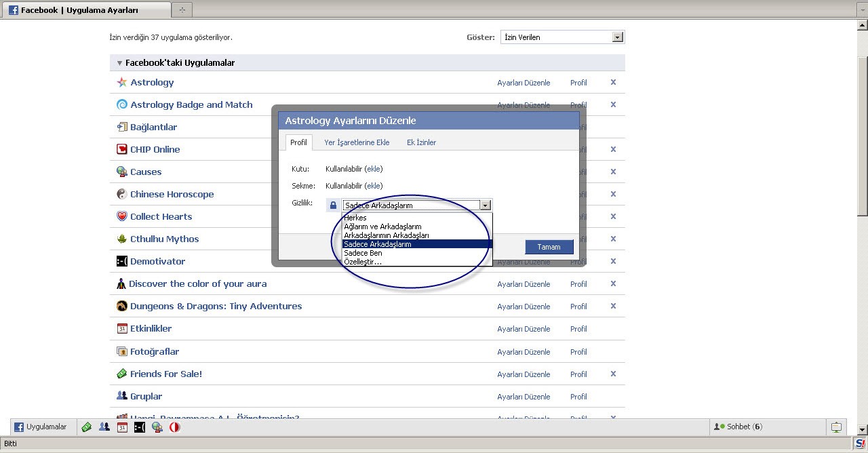Click the Demotivator icon in the list

click(122, 261)
